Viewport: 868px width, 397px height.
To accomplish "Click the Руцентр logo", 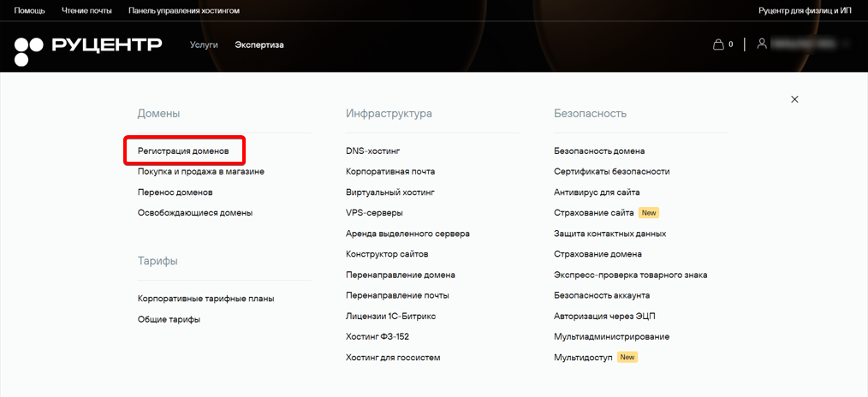I will tap(88, 50).
